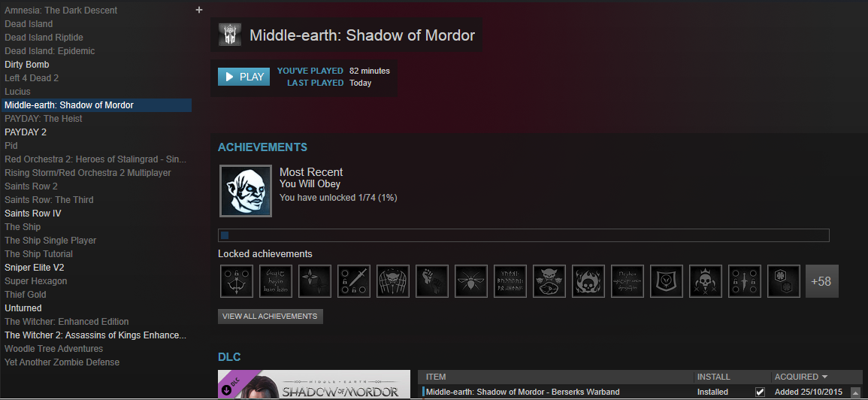Uncheck the Berserks Warband install checkbox
Viewport: 868px width, 400px height.
coord(760,392)
